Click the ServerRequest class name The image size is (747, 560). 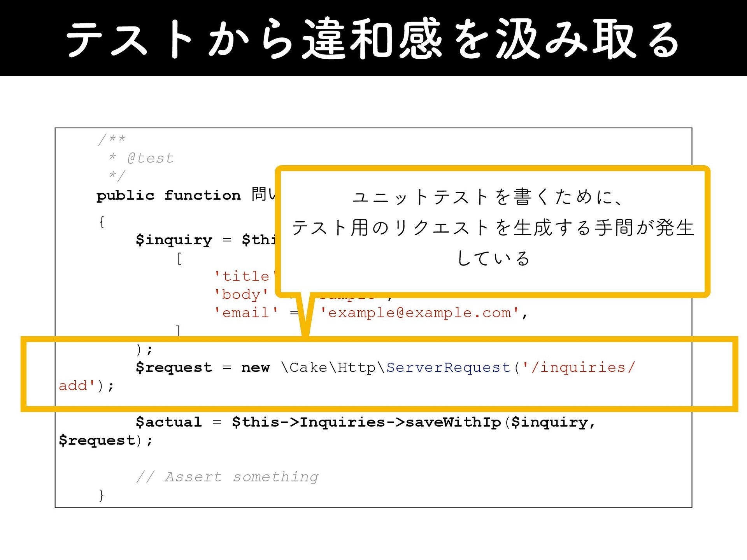[x=448, y=367]
